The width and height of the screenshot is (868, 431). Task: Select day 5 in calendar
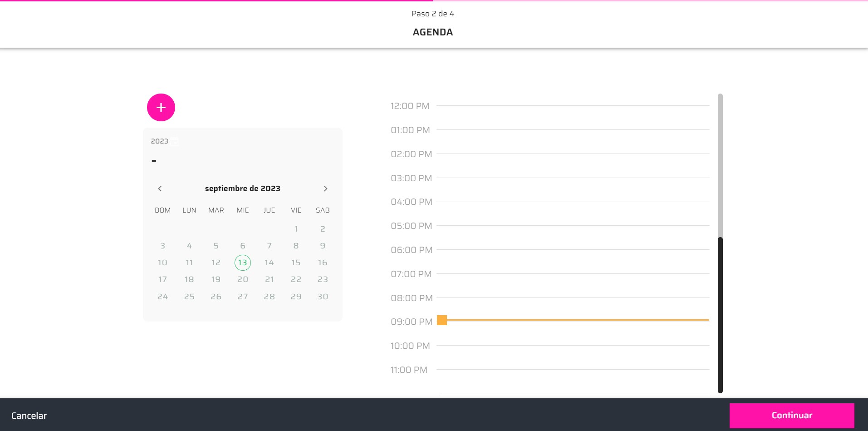click(216, 246)
